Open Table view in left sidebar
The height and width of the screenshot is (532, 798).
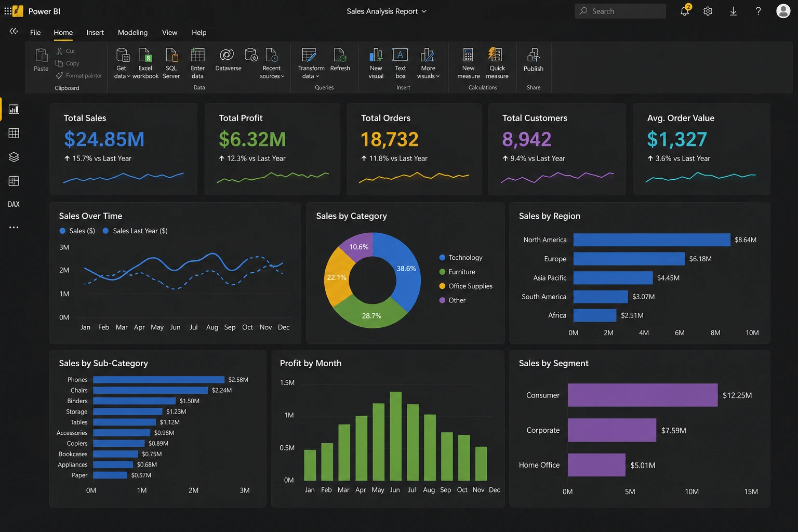click(x=14, y=133)
